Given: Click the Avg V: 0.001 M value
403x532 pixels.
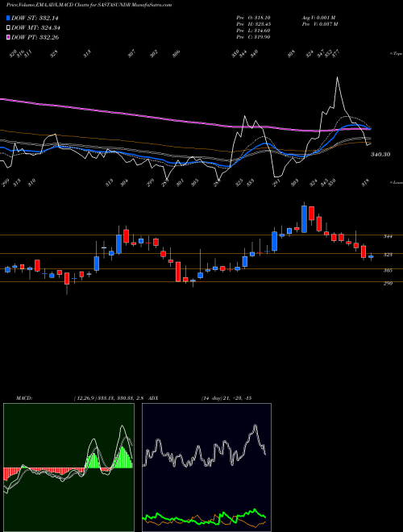Looking at the screenshot, I should click(318, 18).
